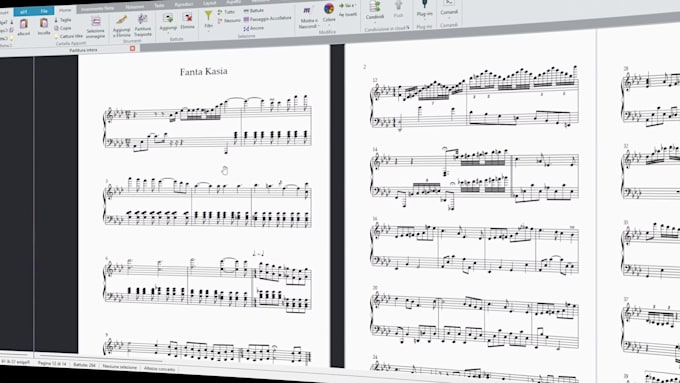680x383 pixels.
Task: Expand the Condividi dropdown arrow
Action: [375, 23]
